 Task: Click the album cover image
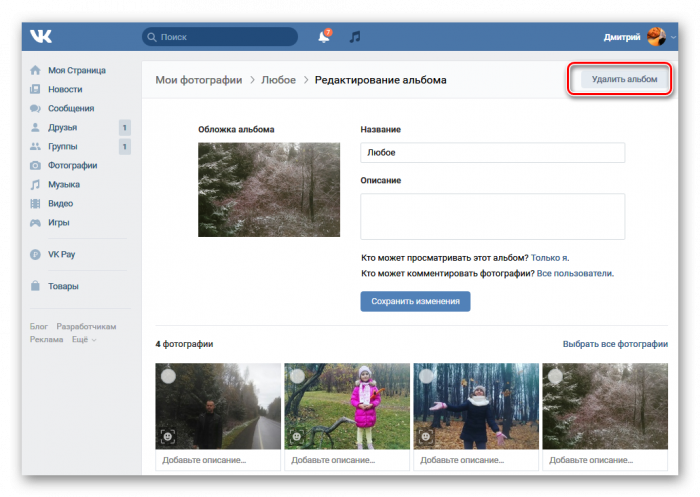(x=268, y=189)
